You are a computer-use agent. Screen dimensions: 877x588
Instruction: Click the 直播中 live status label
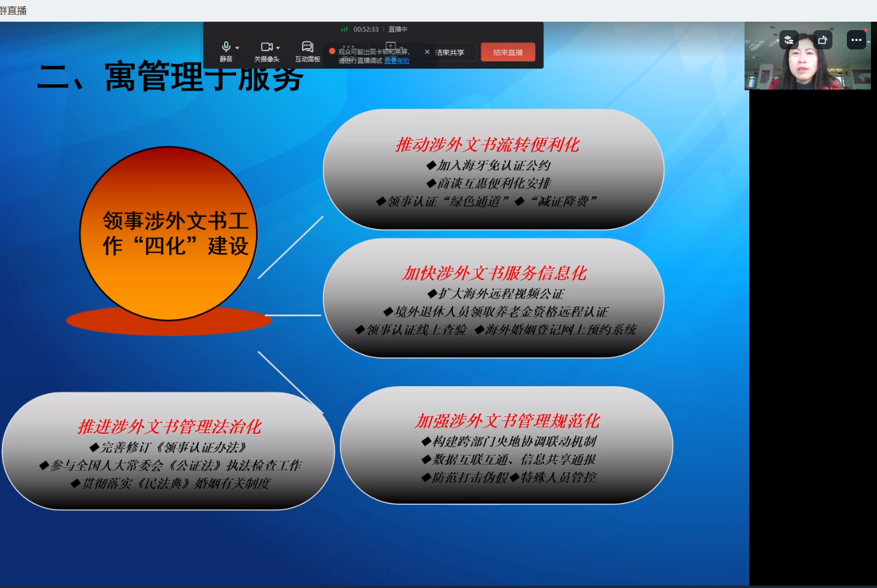pyautogui.click(x=398, y=29)
